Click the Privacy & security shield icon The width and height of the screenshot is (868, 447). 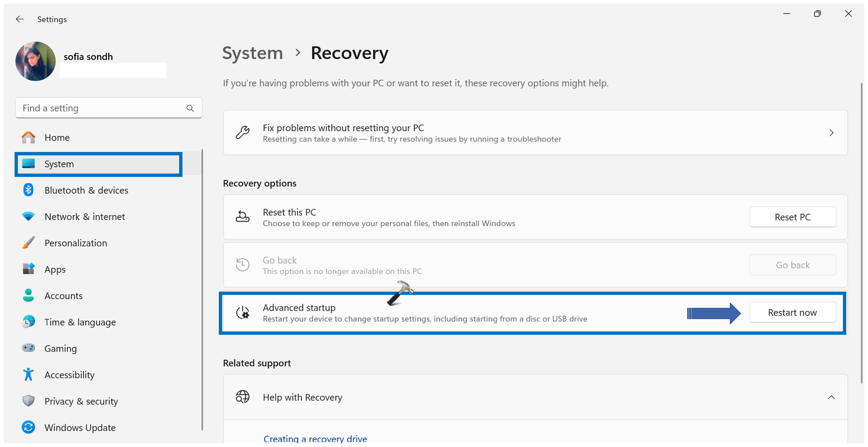28,401
